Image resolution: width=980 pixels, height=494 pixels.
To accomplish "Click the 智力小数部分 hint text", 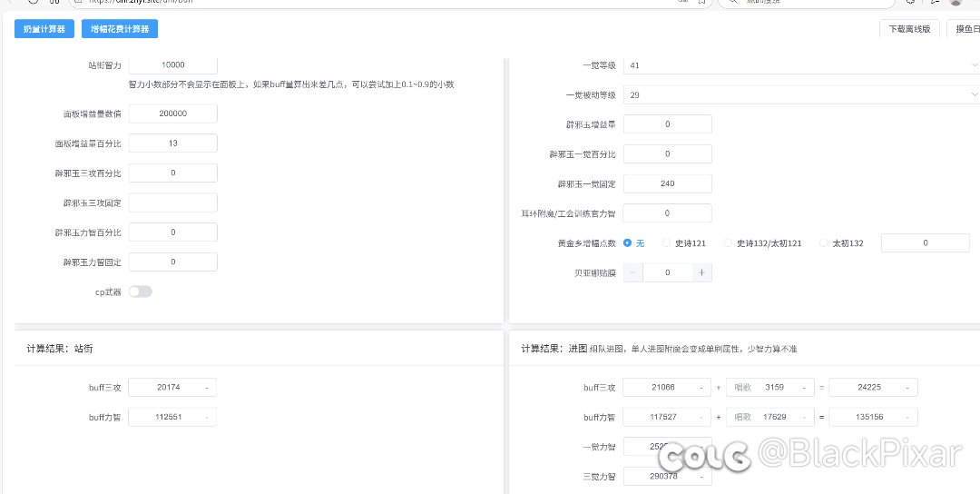I will click(x=290, y=84).
